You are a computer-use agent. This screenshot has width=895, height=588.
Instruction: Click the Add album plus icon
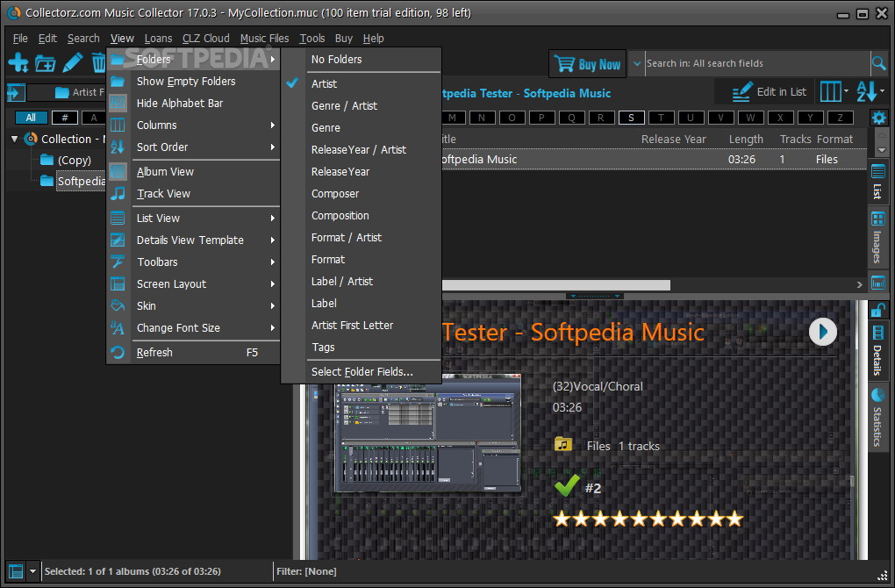[x=18, y=63]
